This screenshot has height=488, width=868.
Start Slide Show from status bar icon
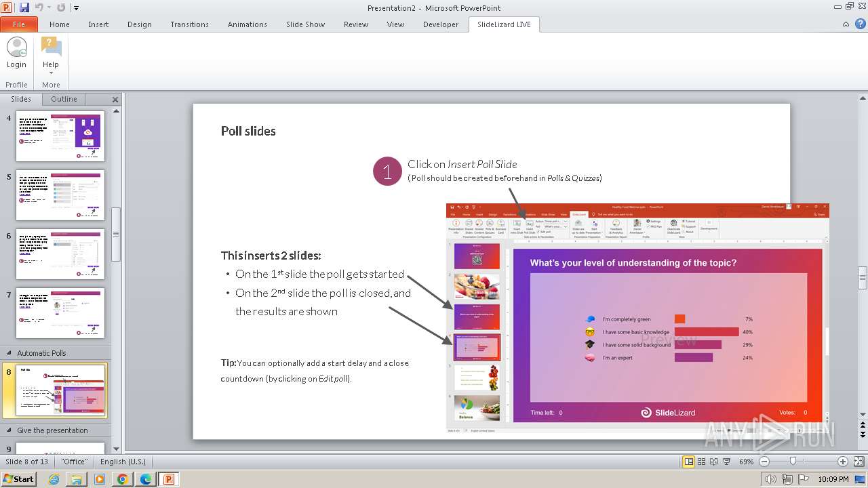[x=727, y=462]
